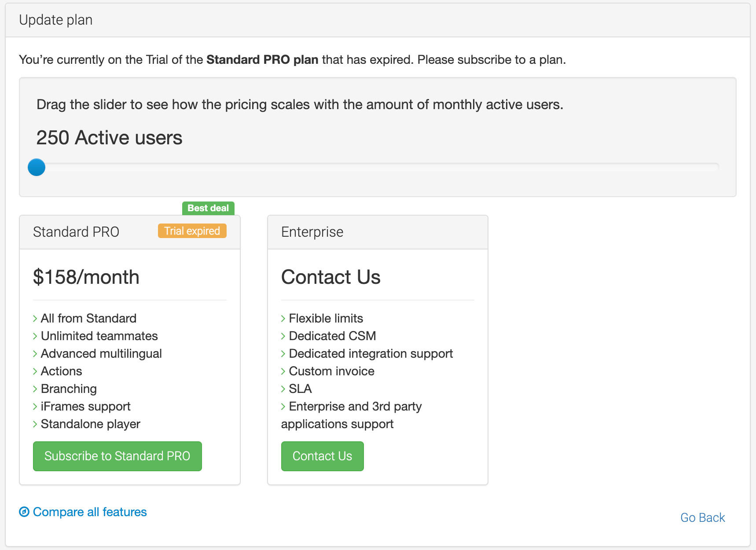Click the blue active users slider handle

pyautogui.click(x=37, y=167)
